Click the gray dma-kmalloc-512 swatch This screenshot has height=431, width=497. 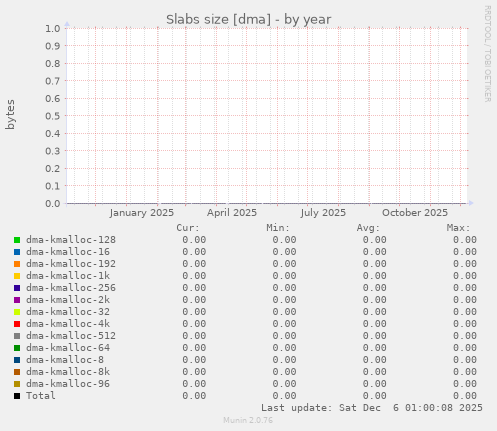17,336
